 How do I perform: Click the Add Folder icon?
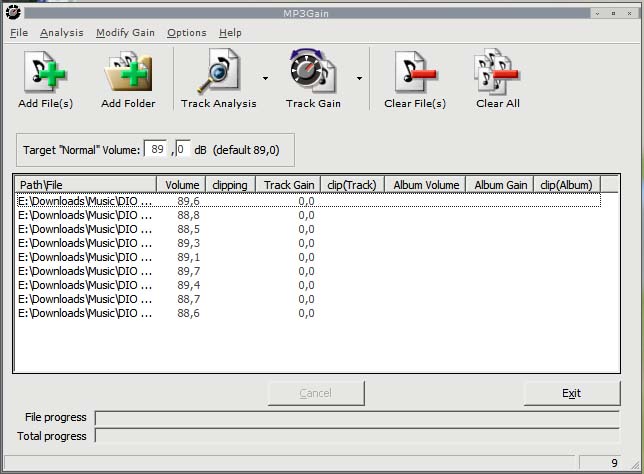[128, 77]
